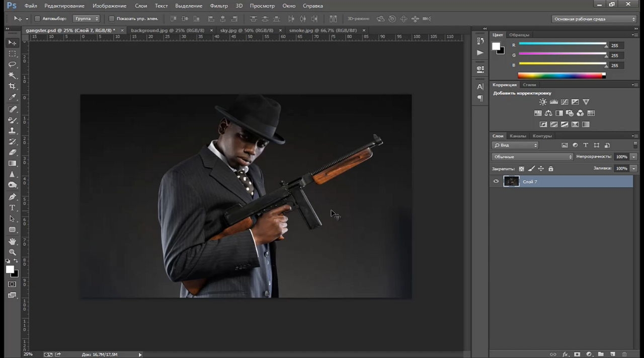Add a Color Balance adjustment
Viewport: 644px width, 358px height.
548,113
